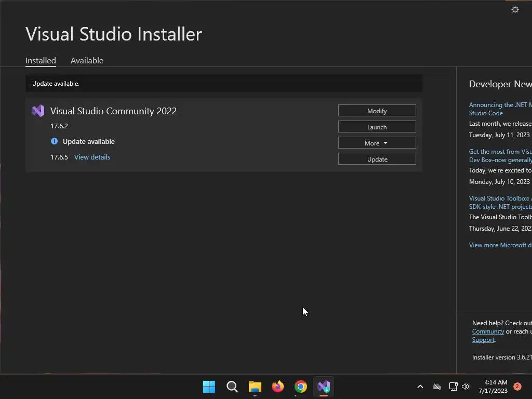Image resolution: width=532 pixels, height=399 pixels.
Task: Expand the More dropdown
Action: pos(377,143)
